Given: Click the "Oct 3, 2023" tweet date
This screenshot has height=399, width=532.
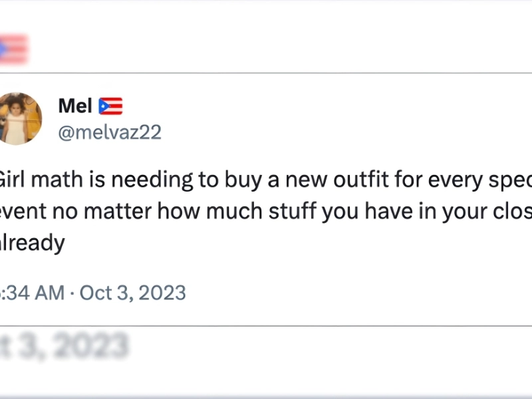Looking at the screenshot, I should coord(133,292).
